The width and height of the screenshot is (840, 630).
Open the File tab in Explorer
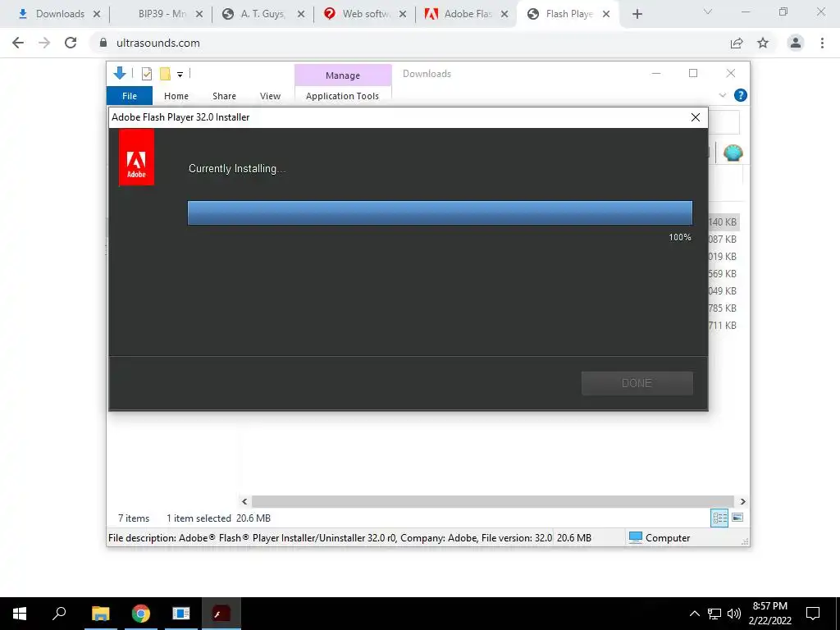point(130,96)
